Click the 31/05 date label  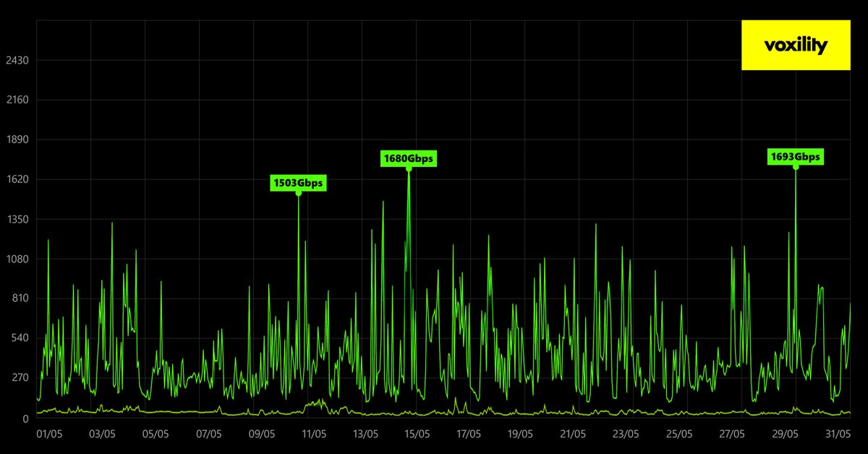tap(838, 434)
